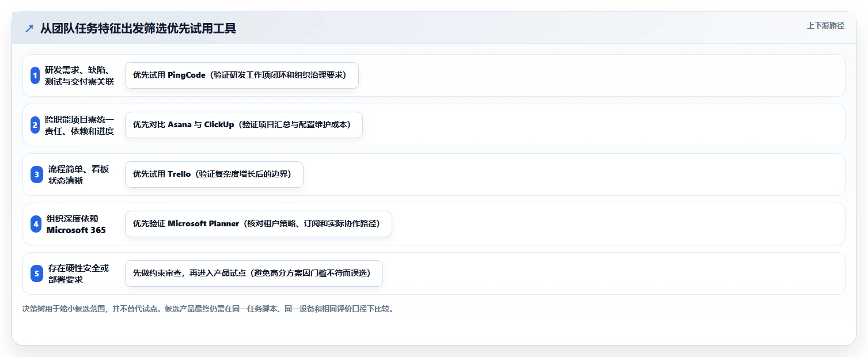Select the 优先对比 Asana 与 ClickUp box

pyautogui.click(x=244, y=125)
